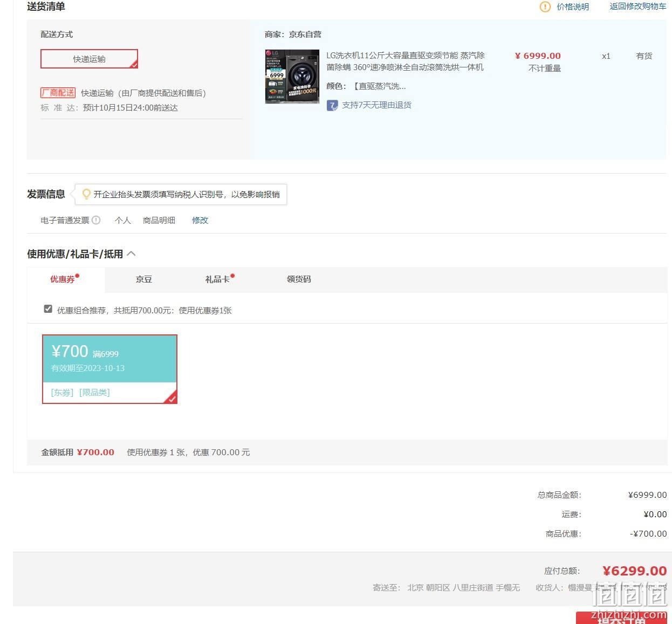Viewport: 672px width, 624px height.
Task: Click the 颜色 variant text 【直驱蒸汽洗...
Action: [380, 86]
